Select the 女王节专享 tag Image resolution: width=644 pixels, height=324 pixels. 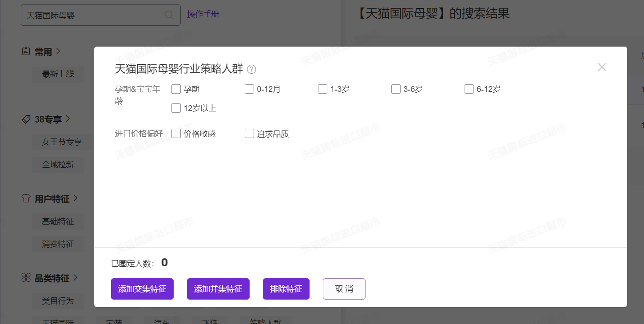tap(62, 142)
